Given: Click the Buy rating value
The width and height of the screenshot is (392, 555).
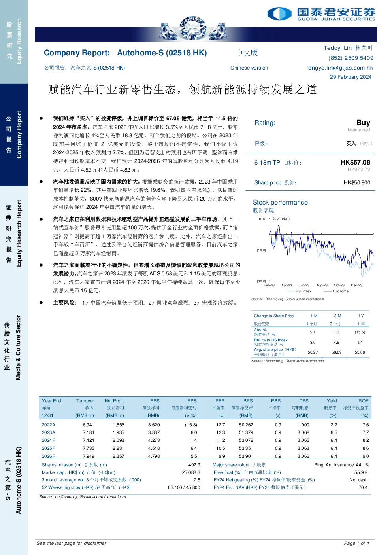Looking at the screenshot, I should click(363, 123).
